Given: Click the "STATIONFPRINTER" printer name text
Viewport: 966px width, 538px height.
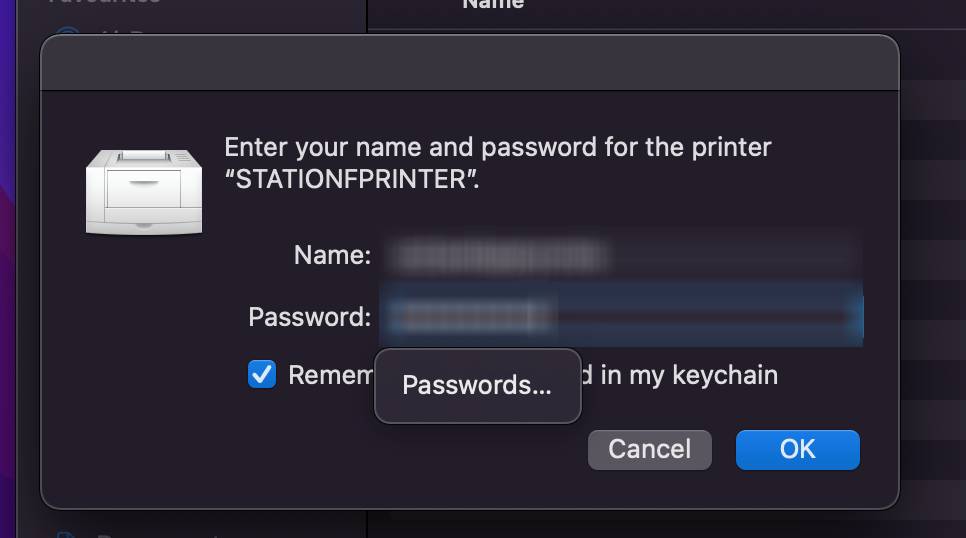Looking at the screenshot, I should coord(352,179).
